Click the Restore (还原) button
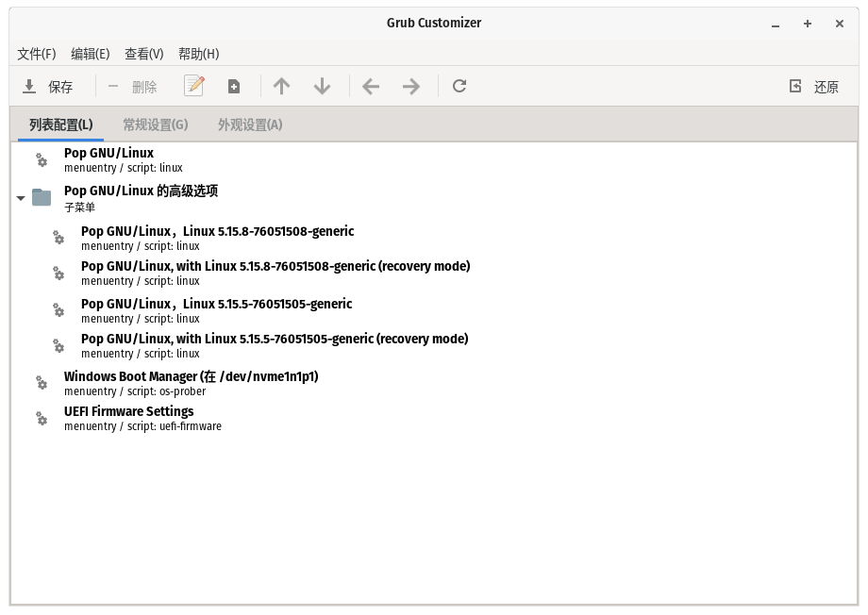The width and height of the screenshot is (868, 615). pos(814,87)
